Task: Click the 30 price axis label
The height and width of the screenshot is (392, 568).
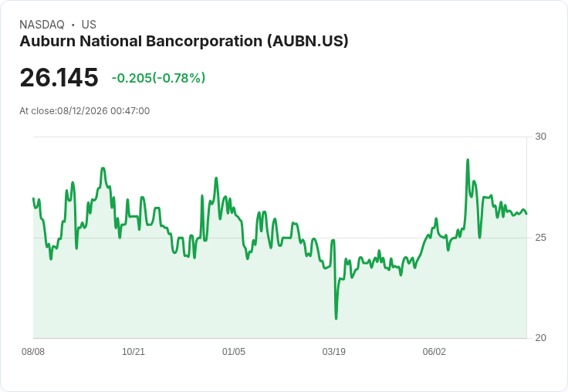Action: coord(540,137)
